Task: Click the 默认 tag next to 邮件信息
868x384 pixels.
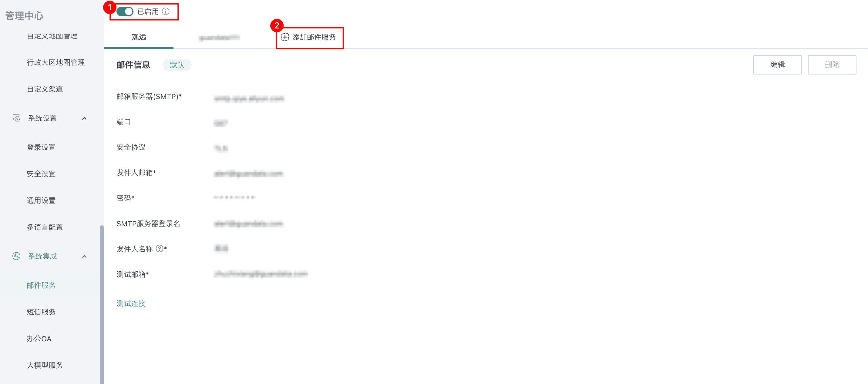Action: coord(177,65)
